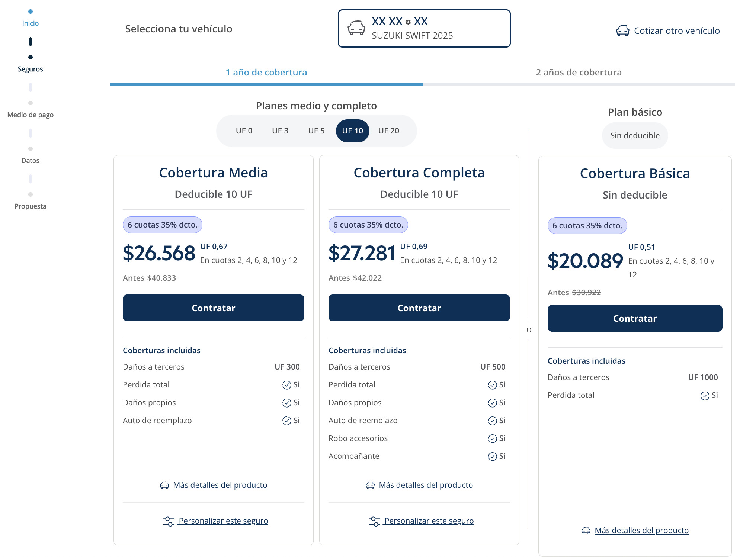Open Cotizar otro vehículo
The width and height of the screenshot is (756, 557).
coord(677,31)
